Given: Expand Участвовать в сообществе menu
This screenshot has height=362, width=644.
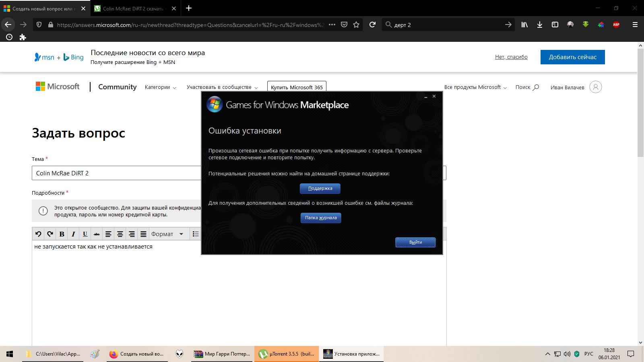Looking at the screenshot, I should [x=222, y=87].
